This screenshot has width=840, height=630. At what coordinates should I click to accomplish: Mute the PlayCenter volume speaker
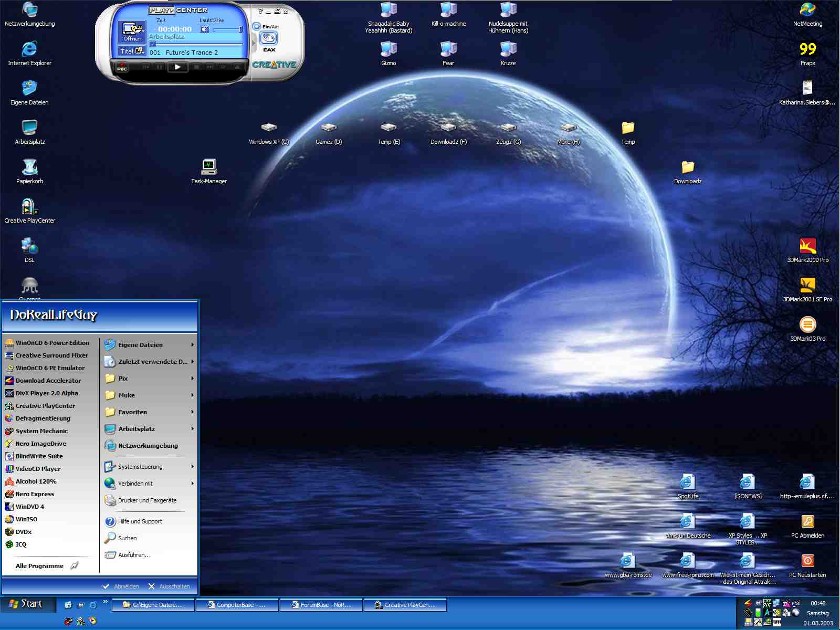point(205,29)
